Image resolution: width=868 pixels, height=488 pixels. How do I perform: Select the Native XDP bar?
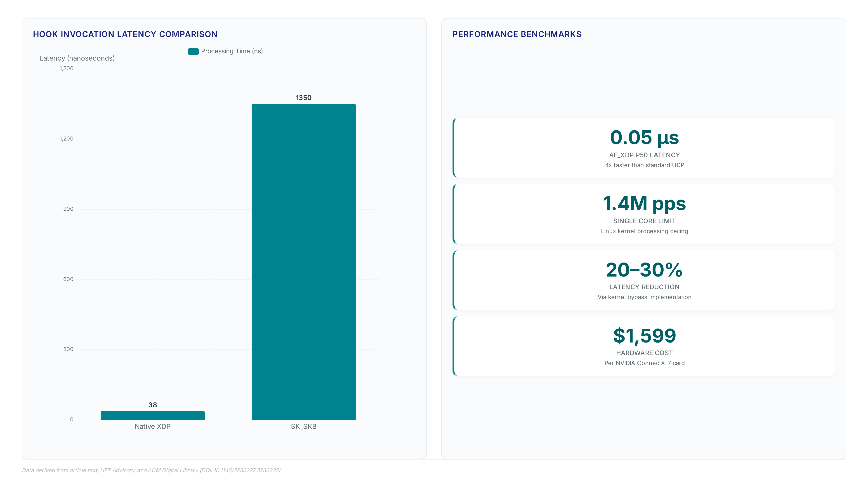point(153,415)
